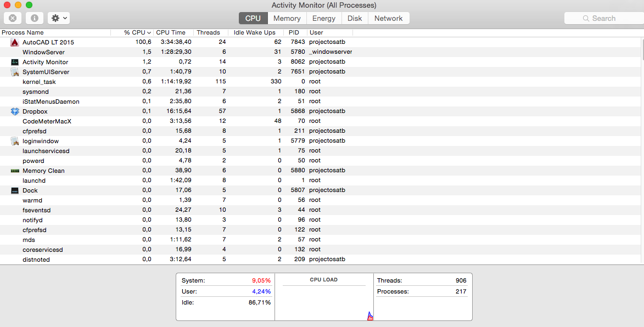Select the notifyd process row
Screen dimensions: 644x327
click(321, 220)
